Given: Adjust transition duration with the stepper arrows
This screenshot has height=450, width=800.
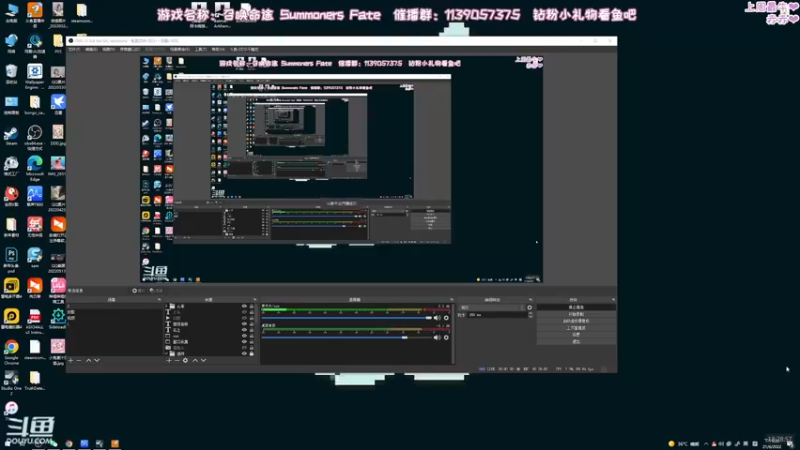Looking at the screenshot, I should tap(530, 315).
